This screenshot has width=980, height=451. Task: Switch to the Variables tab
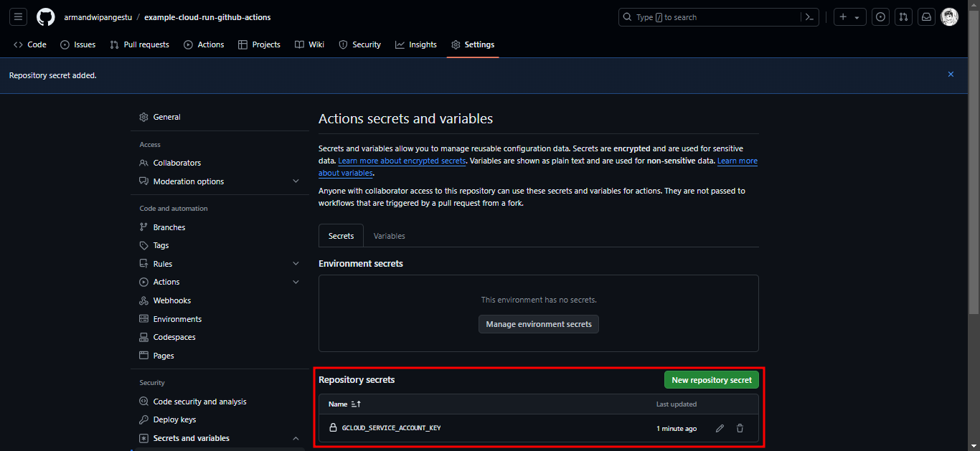[389, 235]
